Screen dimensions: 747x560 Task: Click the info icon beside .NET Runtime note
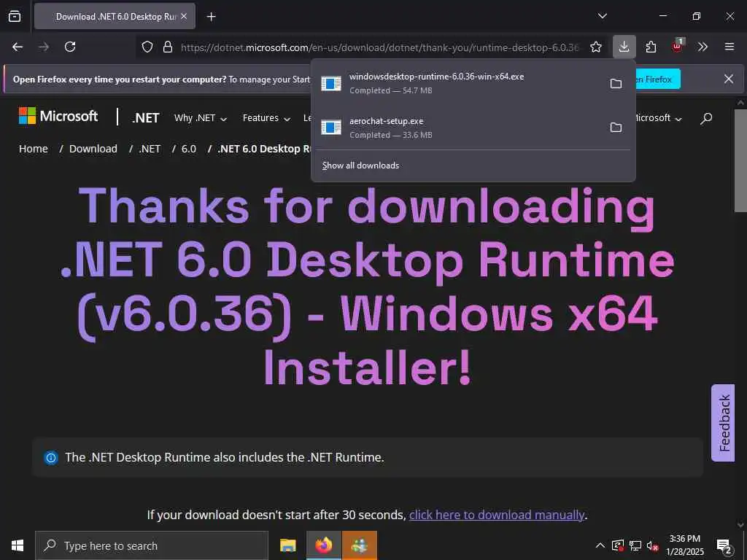coord(50,458)
